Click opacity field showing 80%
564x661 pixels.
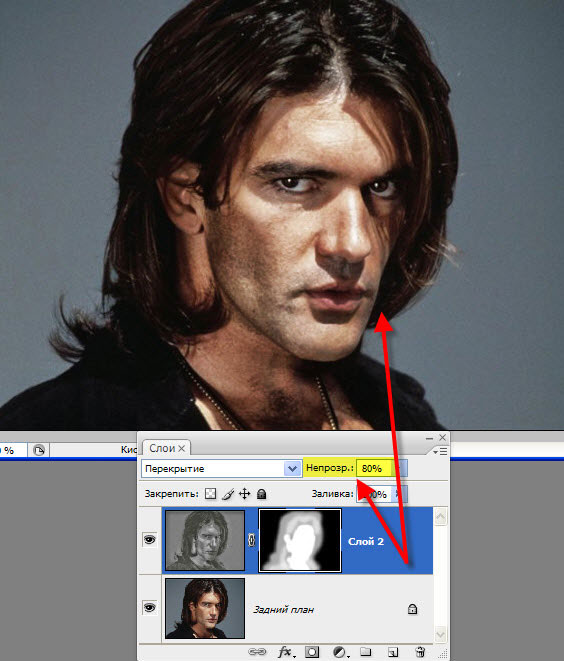click(x=375, y=468)
